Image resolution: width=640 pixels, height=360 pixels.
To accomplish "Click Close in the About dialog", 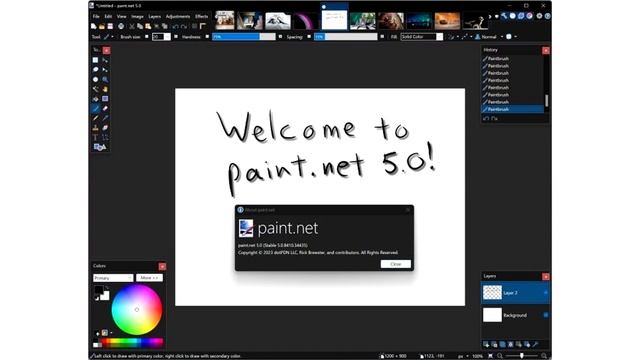I will [396, 264].
